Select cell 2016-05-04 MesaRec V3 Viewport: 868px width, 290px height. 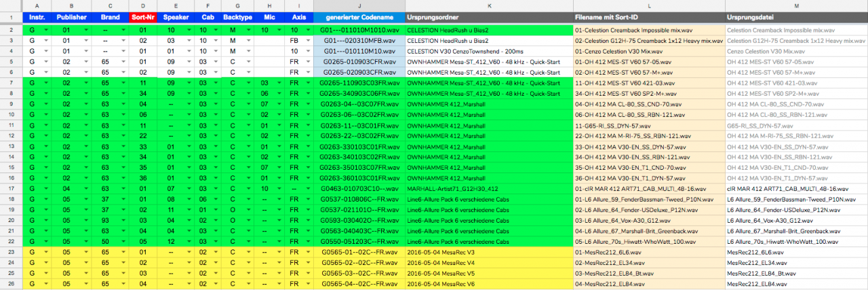(488, 252)
